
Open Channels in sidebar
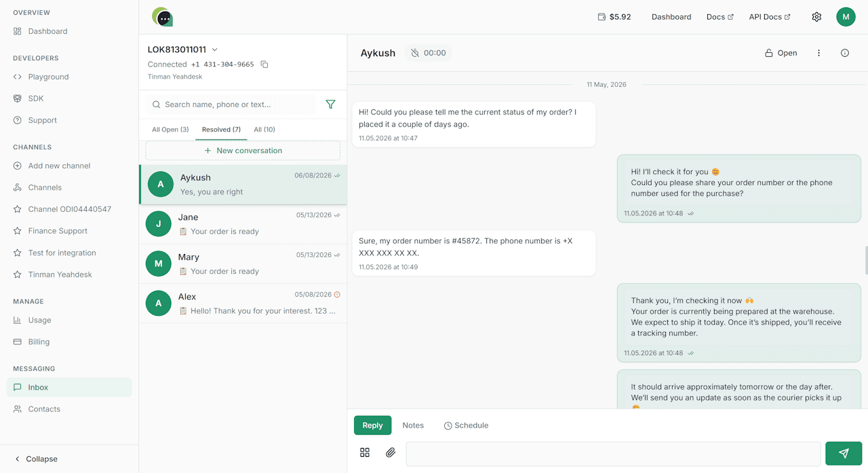(69, 187)
